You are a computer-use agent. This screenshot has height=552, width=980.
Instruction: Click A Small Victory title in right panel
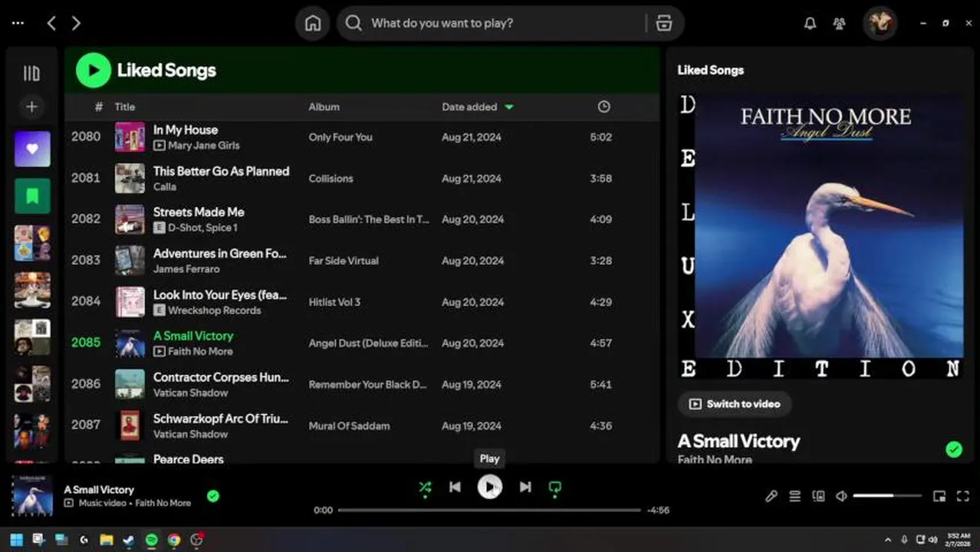point(738,441)
